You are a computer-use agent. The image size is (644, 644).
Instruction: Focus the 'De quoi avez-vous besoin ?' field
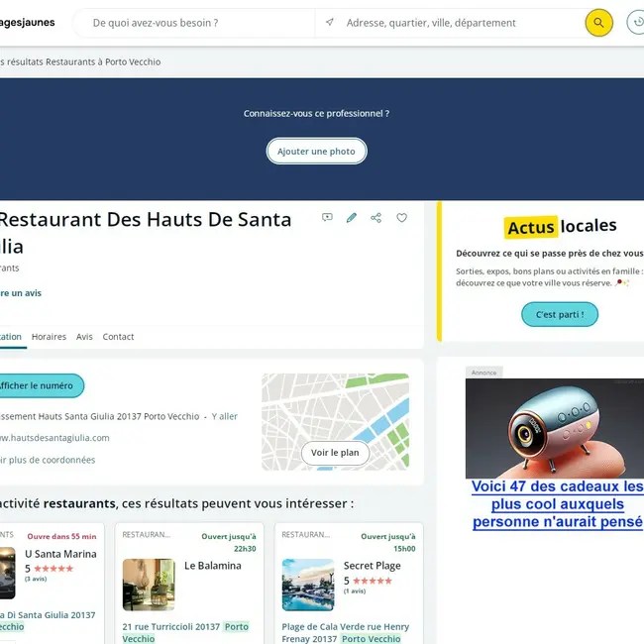click(x=195, y=23)
